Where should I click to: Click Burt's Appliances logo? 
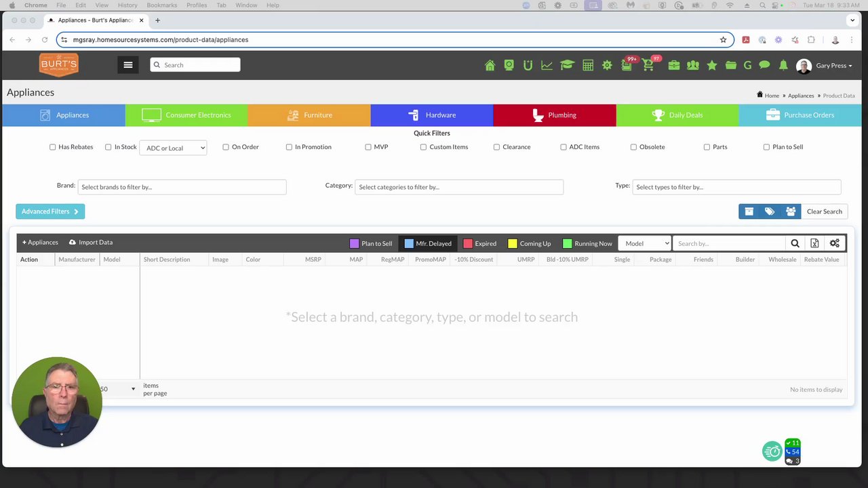(58, 65)
